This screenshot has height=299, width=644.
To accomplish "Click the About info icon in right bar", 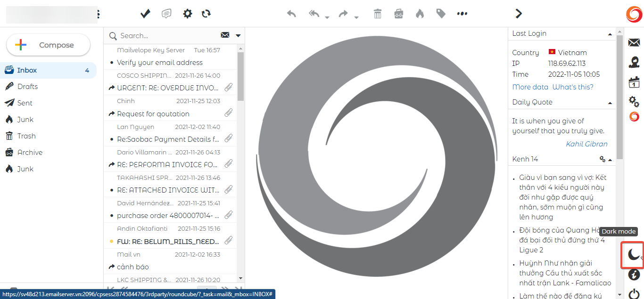I will click(634, 274).
